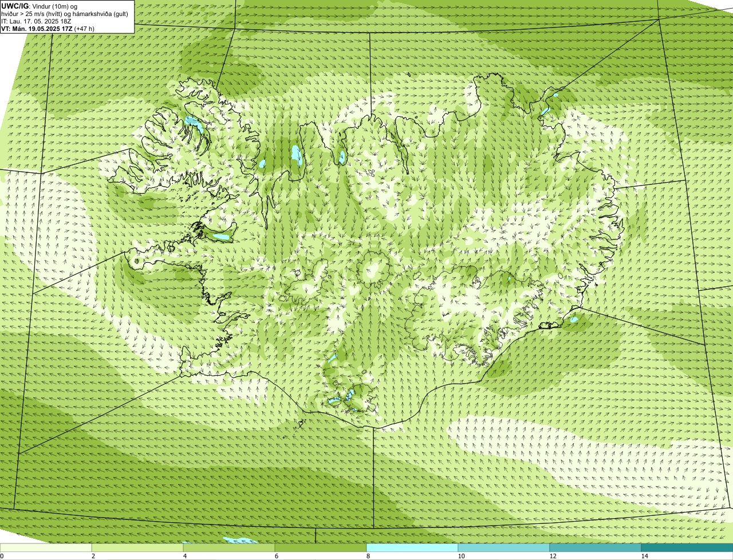The image size is (733, 560).
Task: Click the dark teal swatch above 14 m/s
Action: tap(687, 548)
